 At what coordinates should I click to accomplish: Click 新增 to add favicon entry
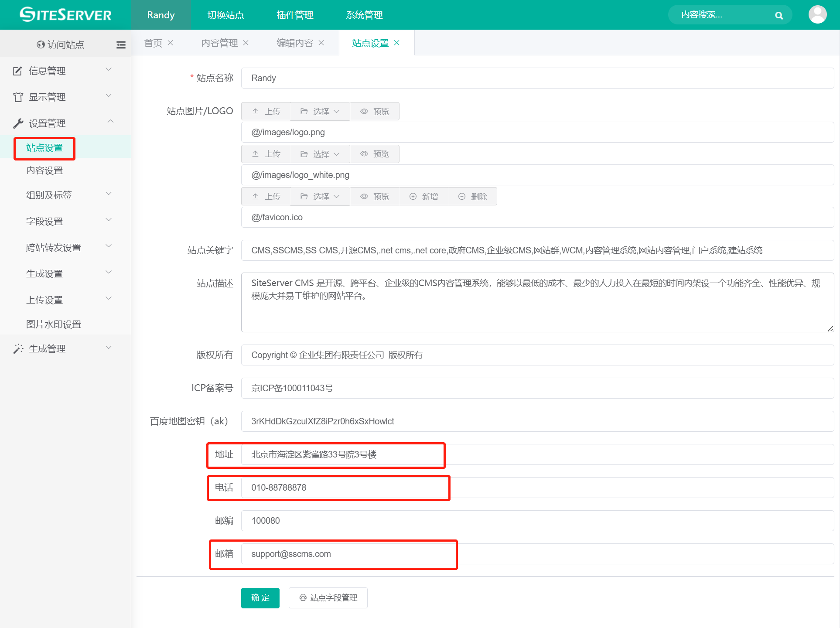[423, 197]
